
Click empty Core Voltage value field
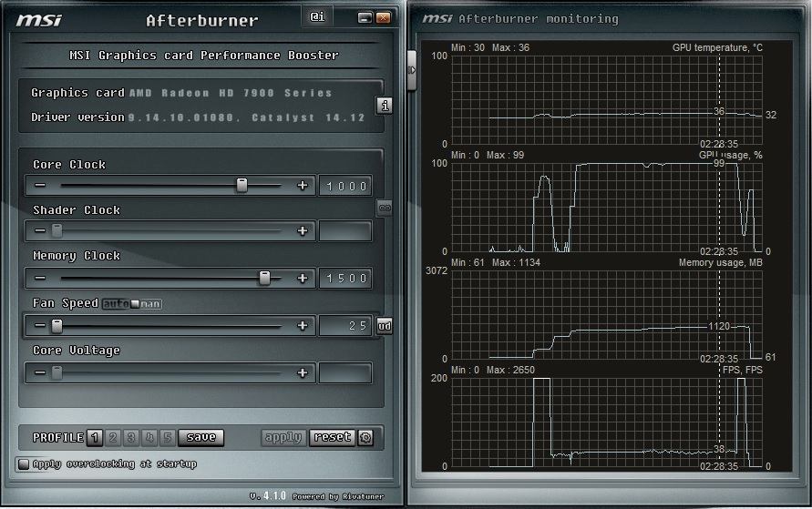345,373
